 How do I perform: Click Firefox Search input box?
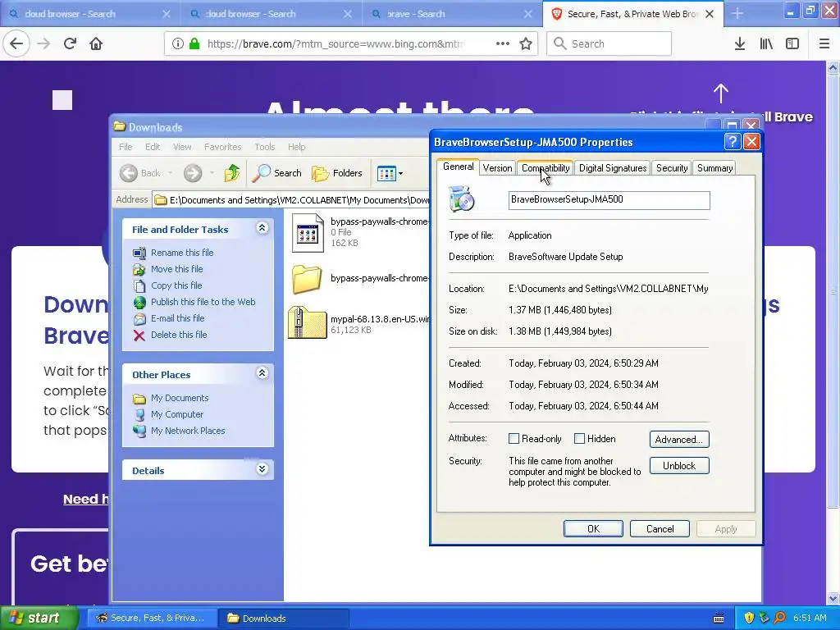pos(609,43)
